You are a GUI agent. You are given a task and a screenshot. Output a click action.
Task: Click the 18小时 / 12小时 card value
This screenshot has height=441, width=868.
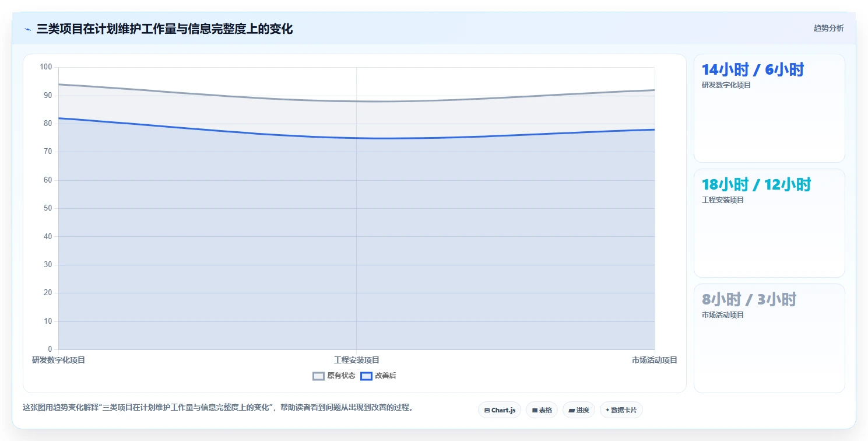coord(756,184)
